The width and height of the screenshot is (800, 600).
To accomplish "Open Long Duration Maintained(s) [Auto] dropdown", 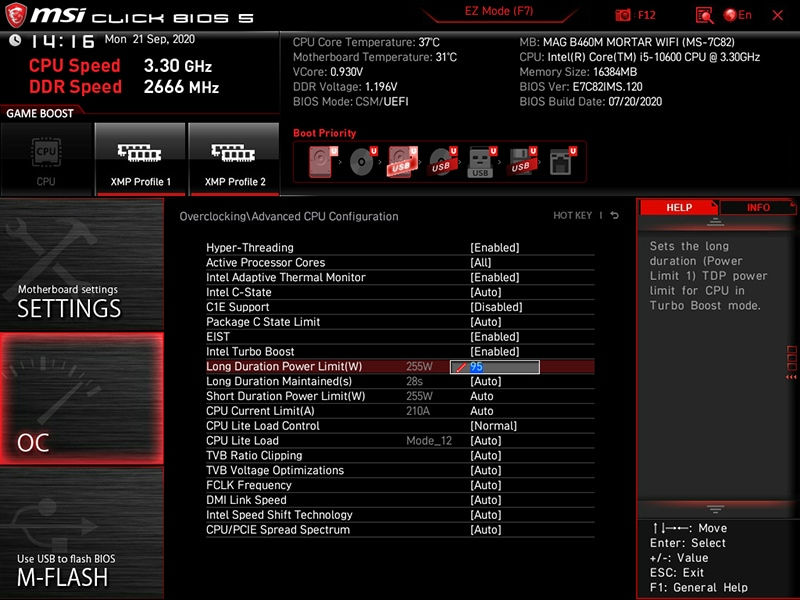I will [x=486, y=381].
